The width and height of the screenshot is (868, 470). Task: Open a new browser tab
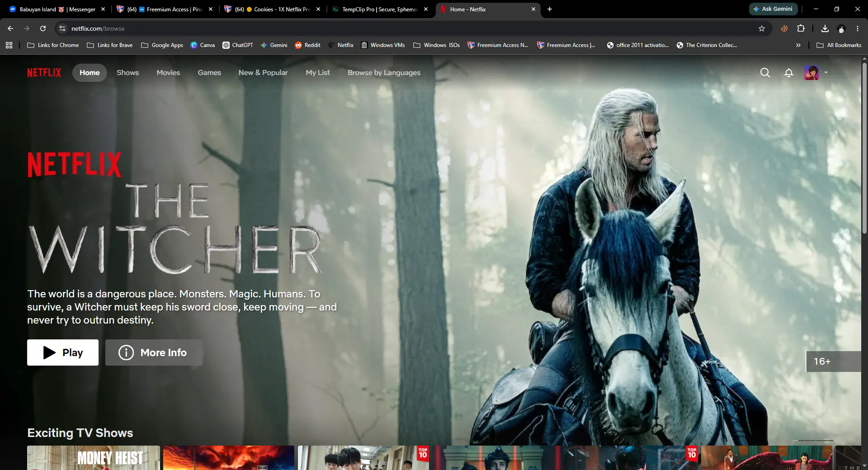[x=550, y=9]
